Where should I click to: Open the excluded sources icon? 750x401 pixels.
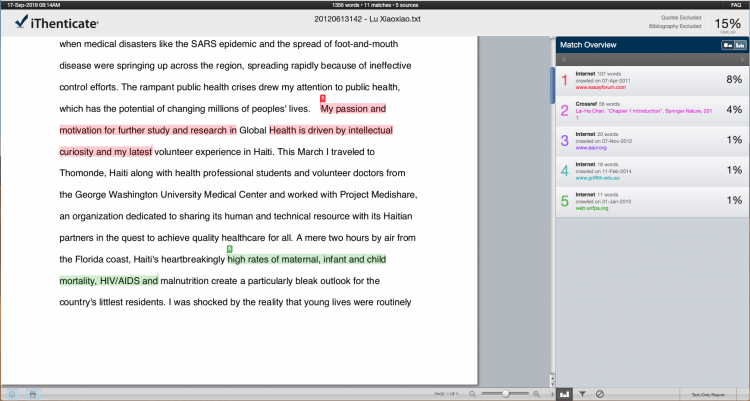tap(599, 394)
